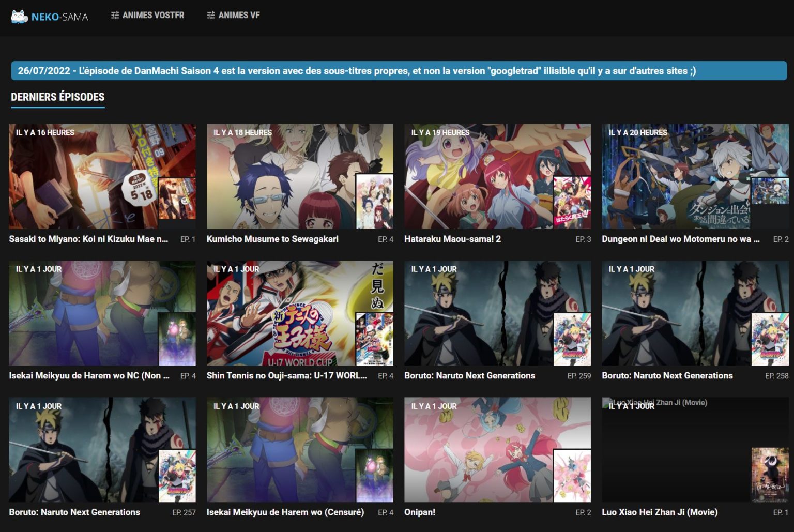Click the Neko-Sama cat logo

pyautogui.click(x=19, y=15)
